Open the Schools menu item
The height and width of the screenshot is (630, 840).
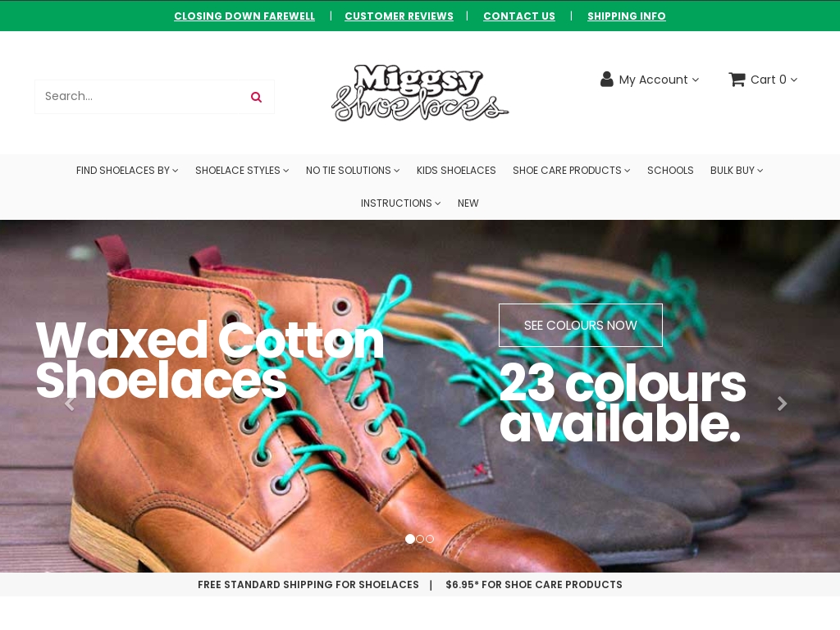(x=670, y=171)
